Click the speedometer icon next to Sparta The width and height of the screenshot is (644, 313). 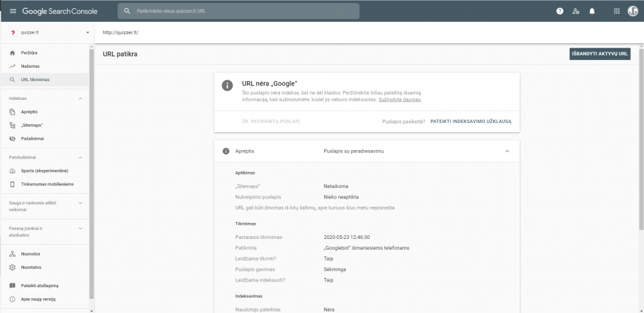12,171
